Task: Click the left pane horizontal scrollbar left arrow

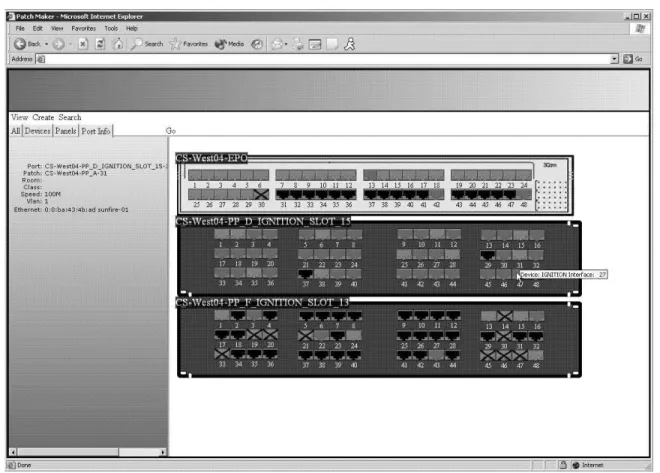Action: (x=13, y=452)
